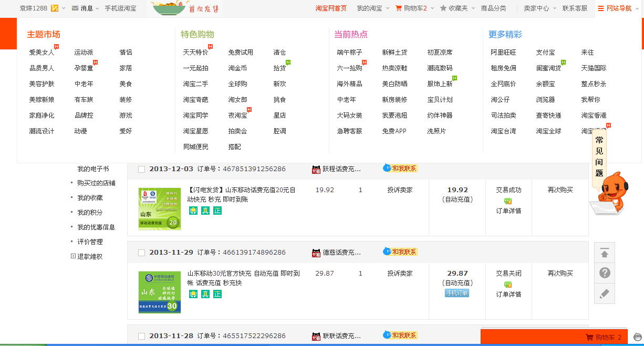Select the 2013-11-28 order checkbox
This screenshot has width=644, height=346.
point(141,336)
